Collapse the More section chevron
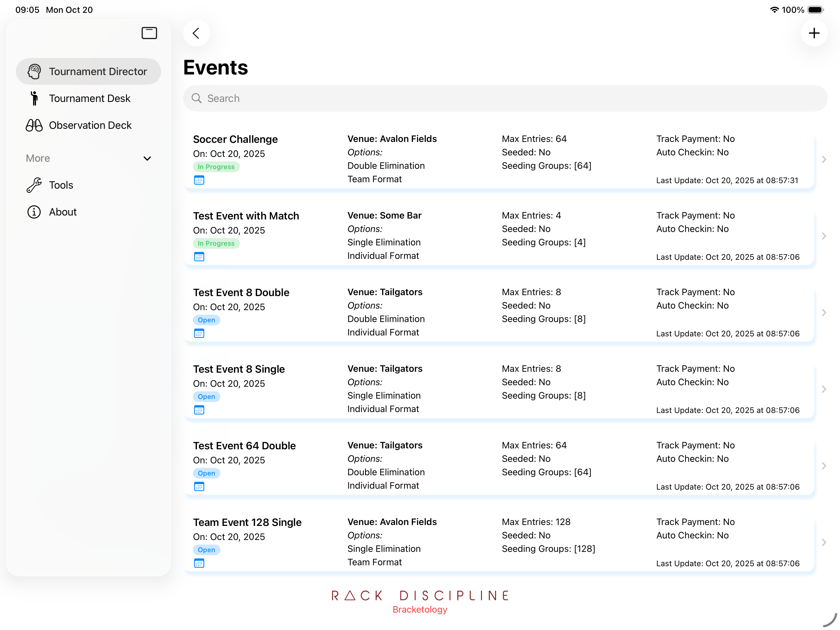Image resolution: width=840 pixels, height=630 pixels. click(147, 158)
